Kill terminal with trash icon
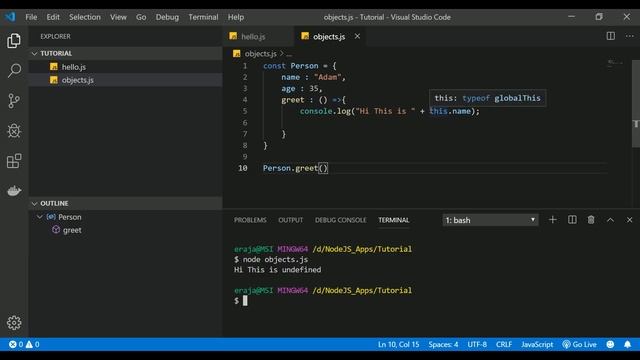 pos(591,220)
